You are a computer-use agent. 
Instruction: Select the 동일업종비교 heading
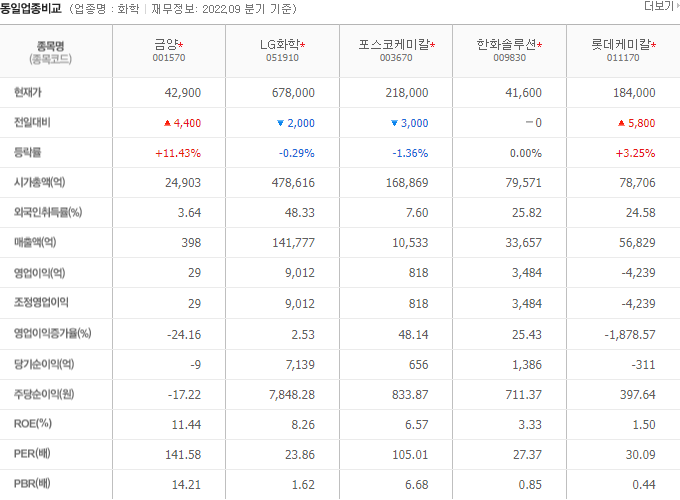(31, 9)
